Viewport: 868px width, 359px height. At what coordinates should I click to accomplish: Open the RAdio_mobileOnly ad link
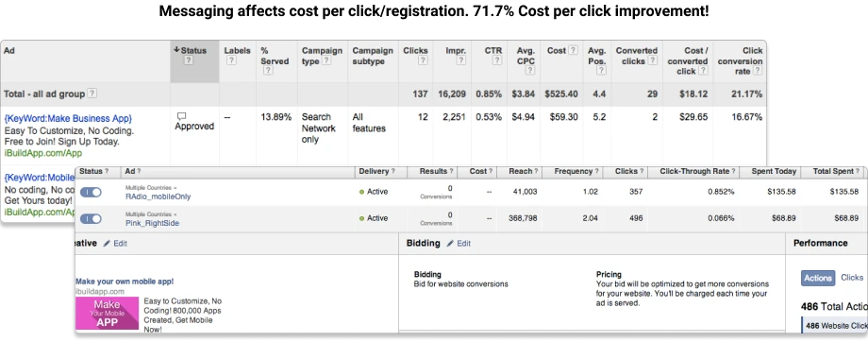pyautogui.click(x=159, y=197)
